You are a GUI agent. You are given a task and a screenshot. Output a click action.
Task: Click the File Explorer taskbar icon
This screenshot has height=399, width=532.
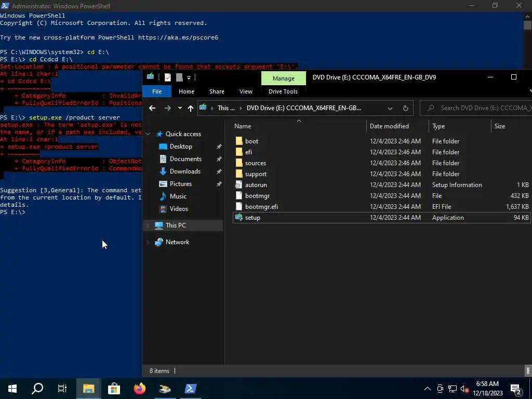[88, 388]
